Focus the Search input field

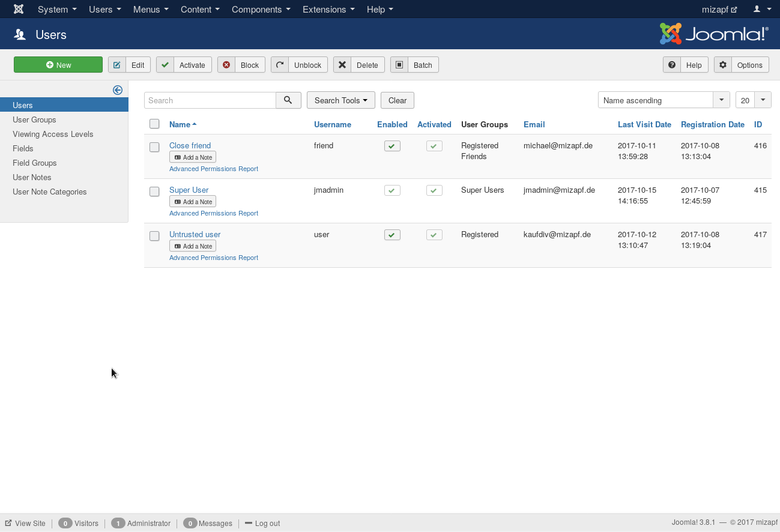pyautogui.click(x=210, y=100)
